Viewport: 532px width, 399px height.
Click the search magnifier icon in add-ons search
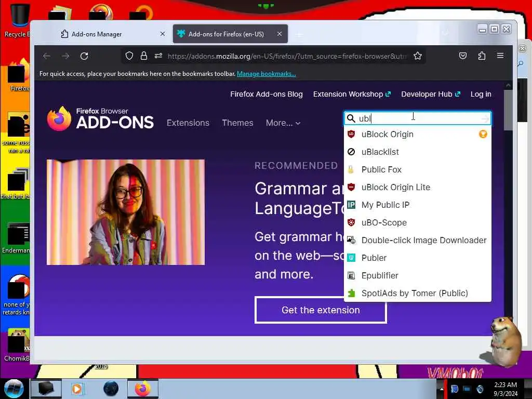point(351,118)
